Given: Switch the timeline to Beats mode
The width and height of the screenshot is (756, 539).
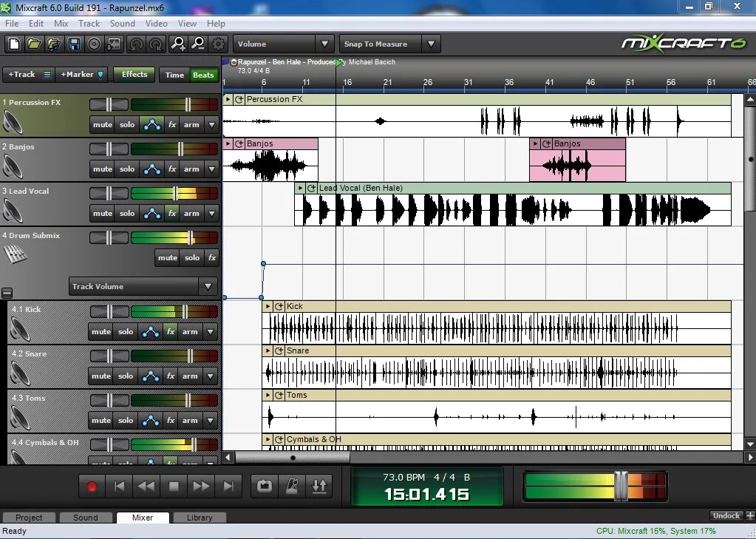Looking at the screenshot, I should click(203, 75).
